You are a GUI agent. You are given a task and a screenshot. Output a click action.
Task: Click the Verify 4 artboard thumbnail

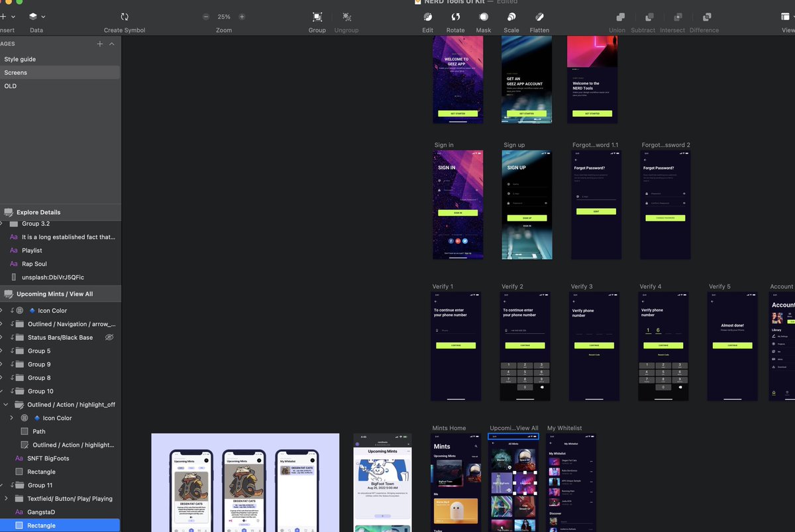coord(663,346)
